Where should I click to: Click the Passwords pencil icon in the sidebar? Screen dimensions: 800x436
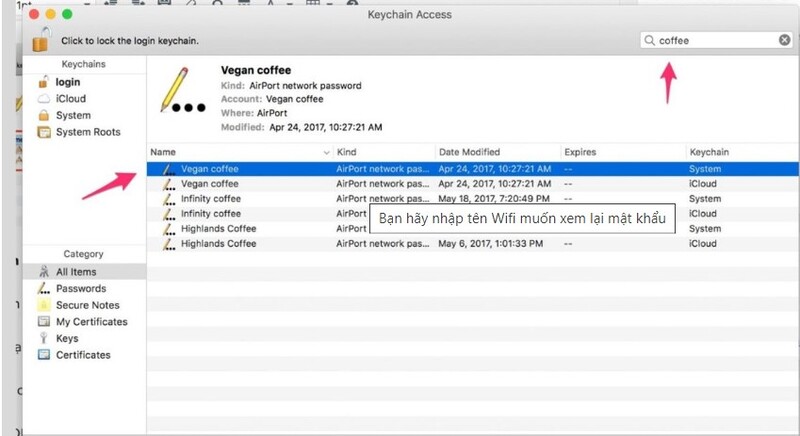[44, 289]
